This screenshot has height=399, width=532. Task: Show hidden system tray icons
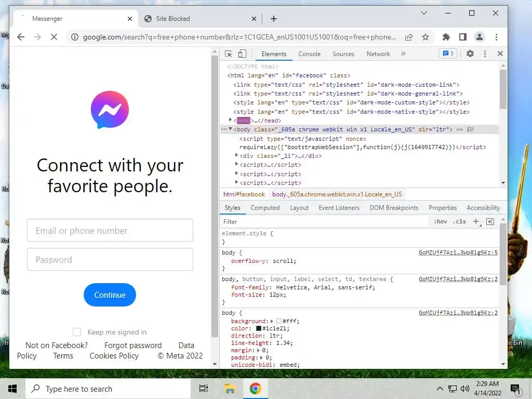pos(440,389)
